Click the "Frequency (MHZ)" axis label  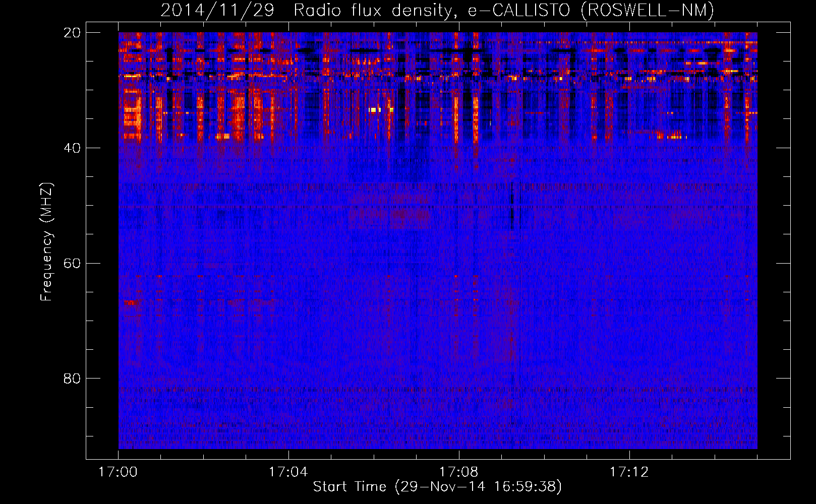46,242
